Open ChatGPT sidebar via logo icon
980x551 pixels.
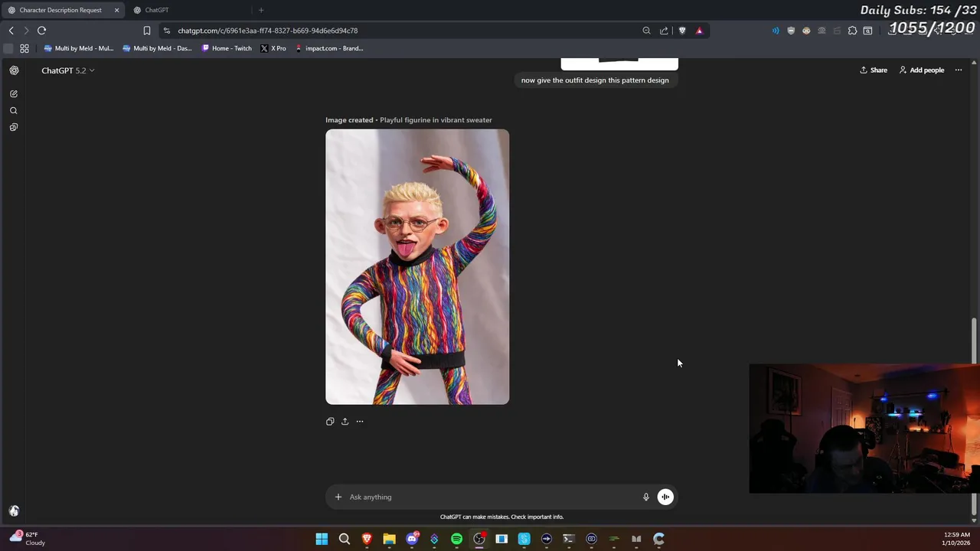click(14, 70)
